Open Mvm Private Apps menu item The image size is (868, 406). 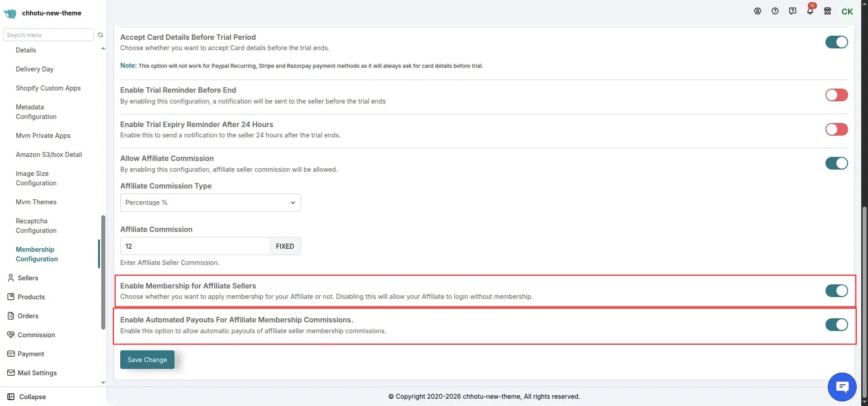pyautogui.click(x=43, y=136)
